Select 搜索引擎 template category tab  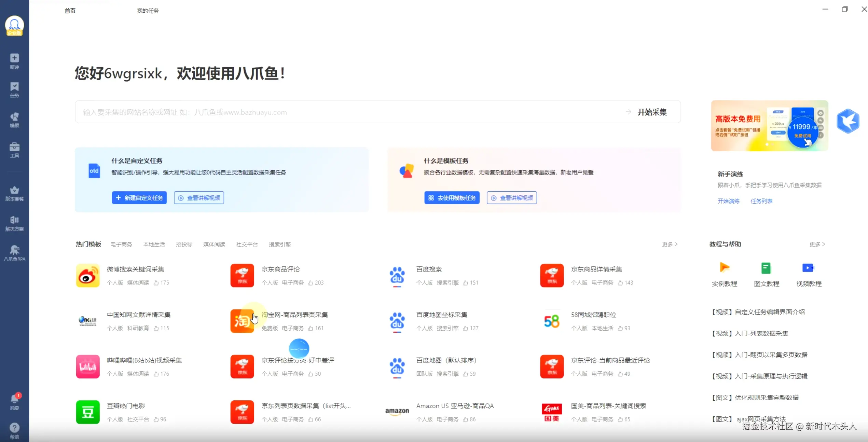point(279,245)
